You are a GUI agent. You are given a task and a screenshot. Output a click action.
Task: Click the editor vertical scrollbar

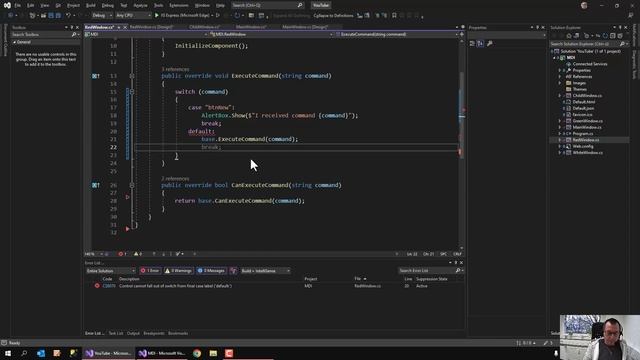point(462,143)
